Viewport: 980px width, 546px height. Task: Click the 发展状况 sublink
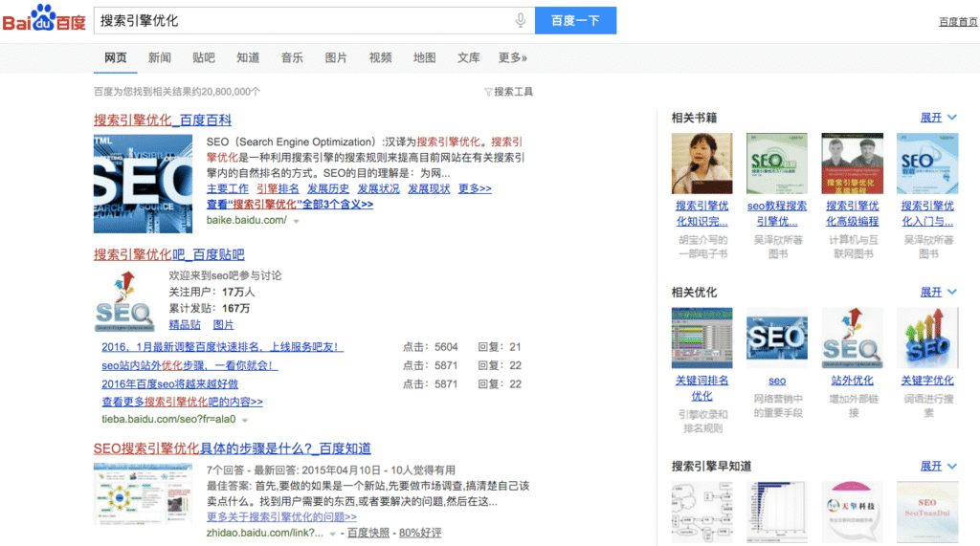[x=378, y=188]
